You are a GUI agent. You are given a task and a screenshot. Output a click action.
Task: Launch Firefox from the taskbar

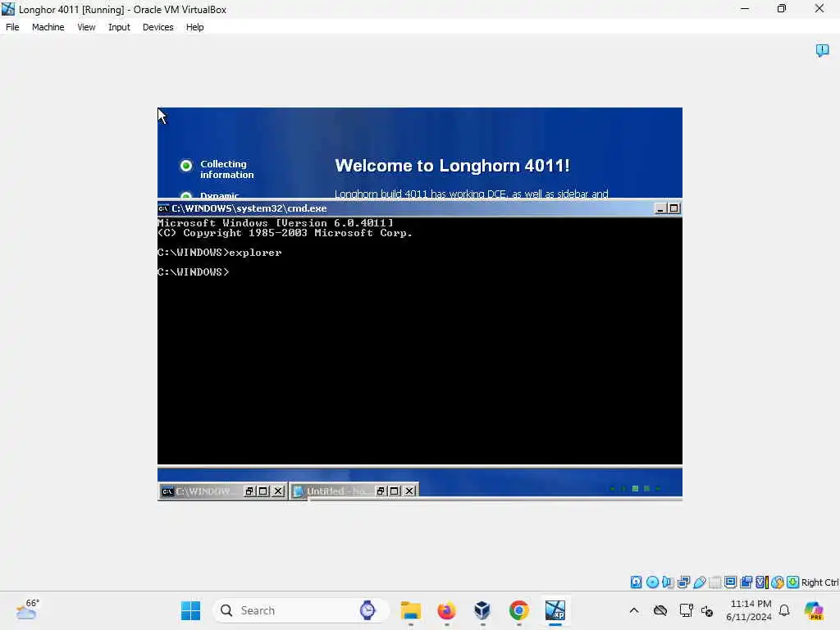click(447, 610)
